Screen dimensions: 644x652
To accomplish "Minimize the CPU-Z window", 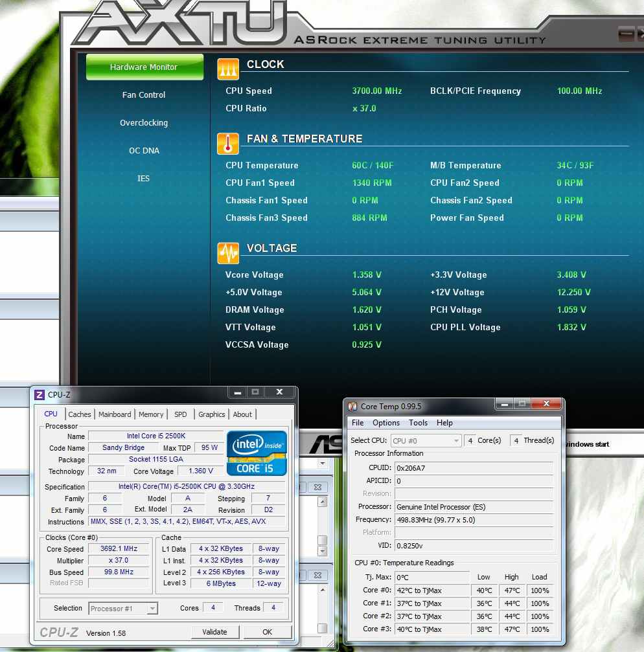I will [238, 392].
